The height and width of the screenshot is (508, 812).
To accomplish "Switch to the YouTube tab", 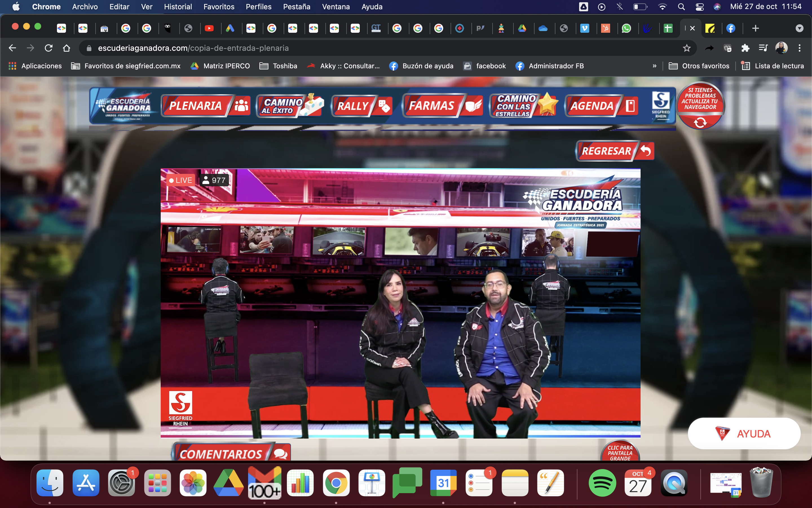I will [209, 28].
